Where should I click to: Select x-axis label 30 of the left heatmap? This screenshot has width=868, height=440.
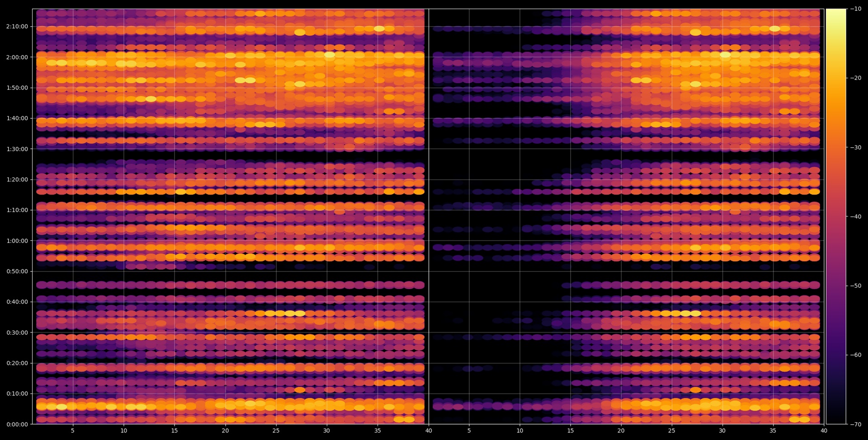tap(327, 431)
